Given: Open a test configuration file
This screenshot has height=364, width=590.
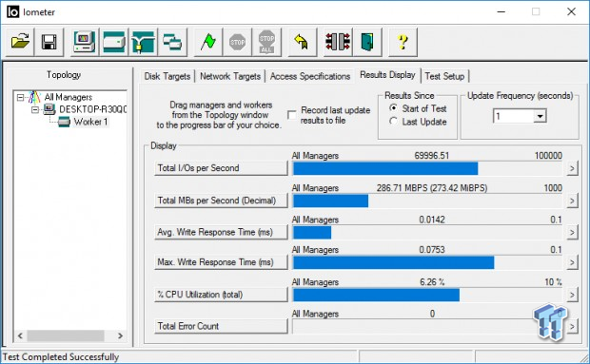Looking at the screenshot, I should (x=20, y=42).
